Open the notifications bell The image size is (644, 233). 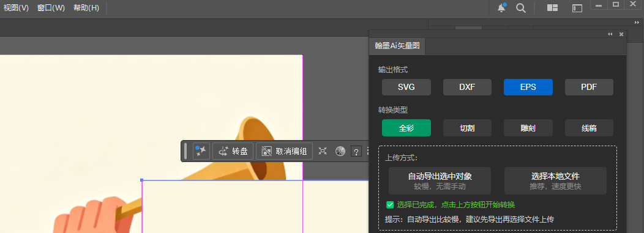[x=501, y=8]
